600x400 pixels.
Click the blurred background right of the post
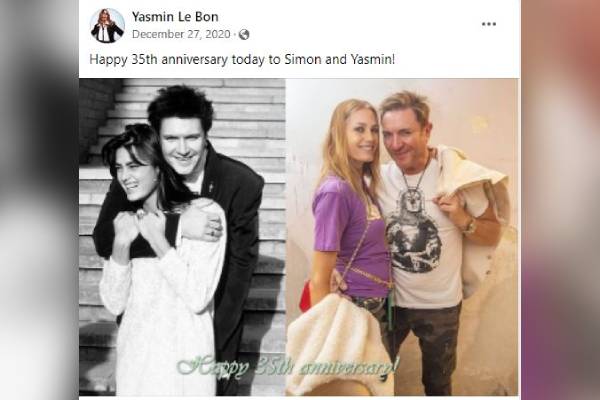click(560, 200)
